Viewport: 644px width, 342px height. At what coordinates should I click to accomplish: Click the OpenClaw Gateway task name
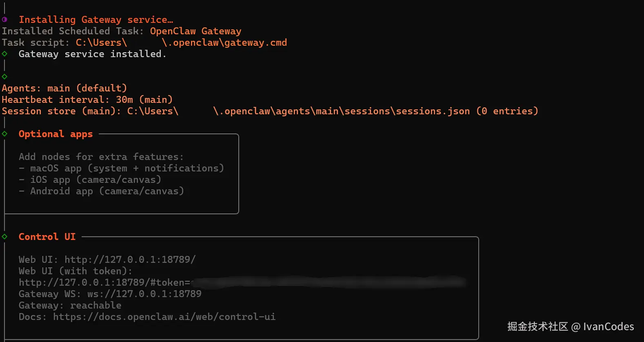pyautogui.click(x=195, y=31)
